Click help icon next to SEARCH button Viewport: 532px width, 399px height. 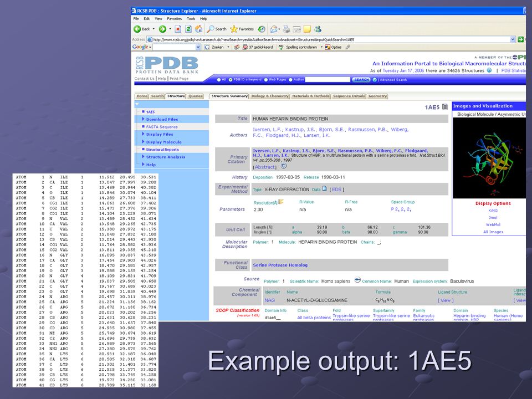click(x=375, y=80)
